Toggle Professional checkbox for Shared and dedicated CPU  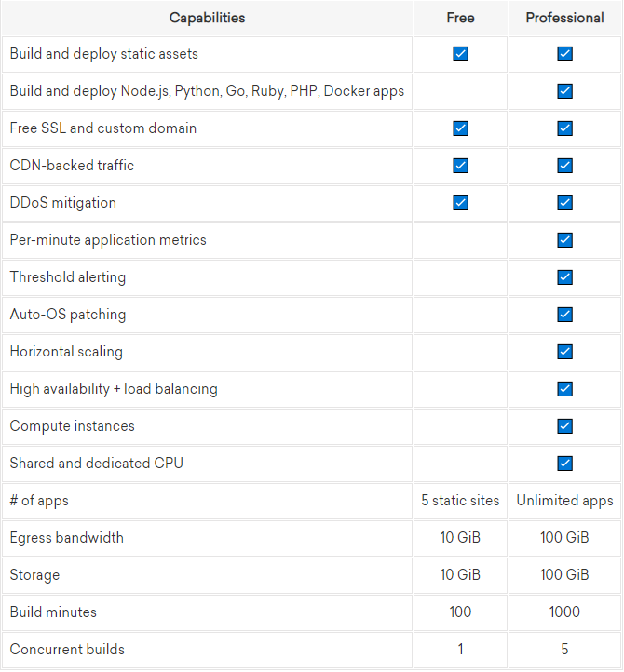pyautogui.click(x=564, y=464)
